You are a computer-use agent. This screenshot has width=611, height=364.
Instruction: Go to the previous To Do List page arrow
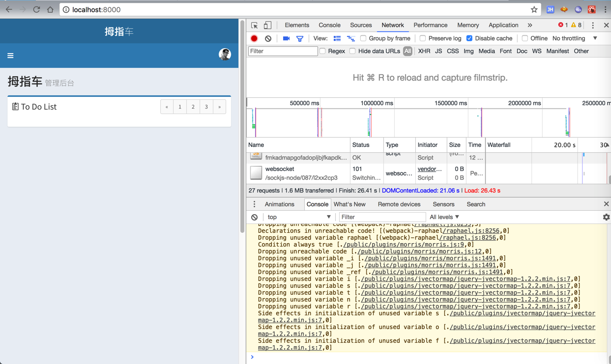tap(167, 107)
